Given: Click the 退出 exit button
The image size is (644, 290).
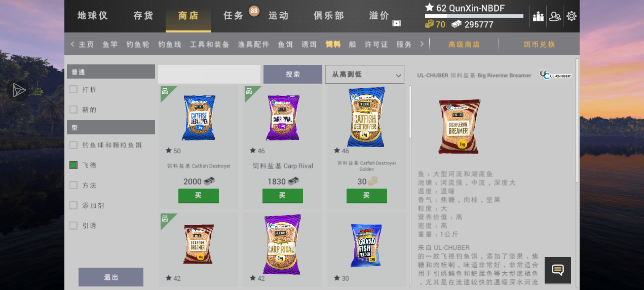Looking at the screenshot, I should pyautogui.click(x=111, y=277).
